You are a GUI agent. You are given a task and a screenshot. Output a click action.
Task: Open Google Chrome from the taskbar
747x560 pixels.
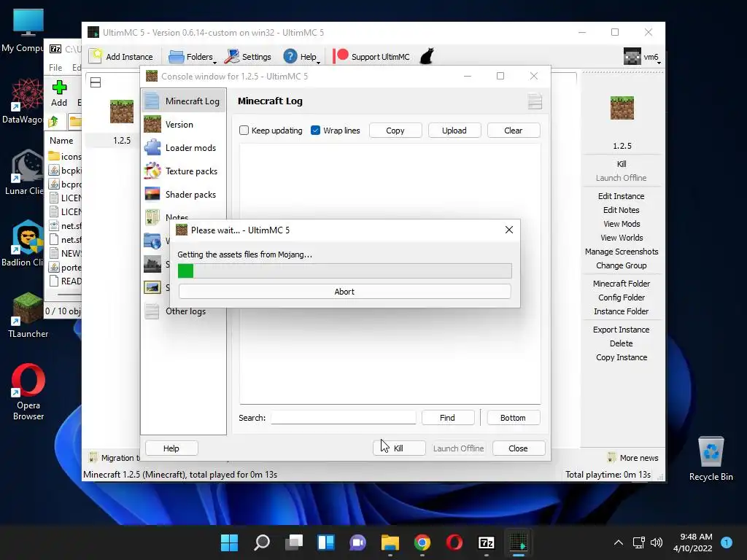pos(422,542)
